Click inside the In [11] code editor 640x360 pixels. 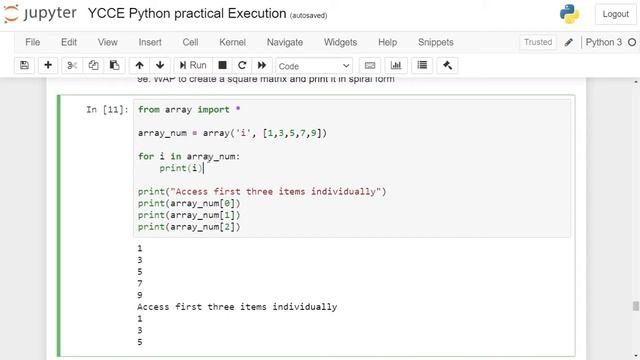click(x=352, y=168)
